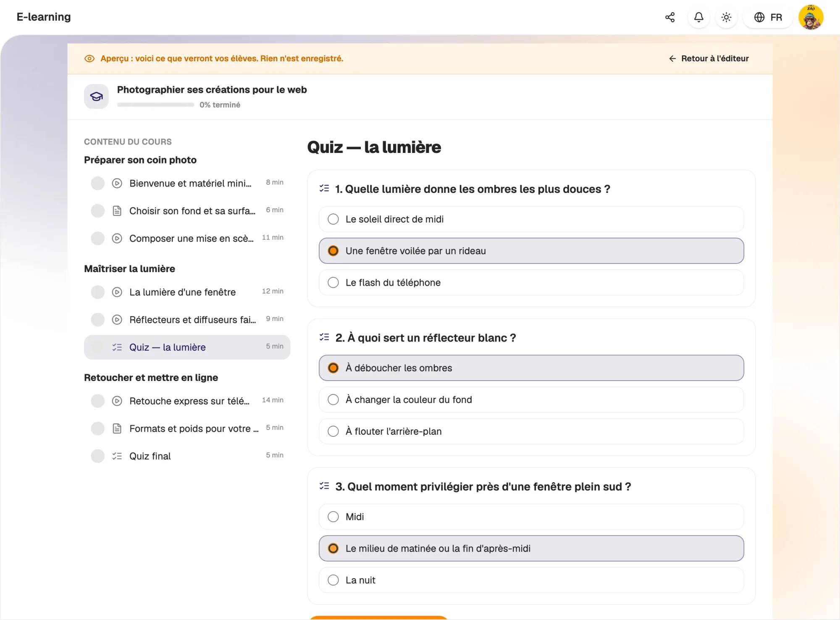
Task: Open the user avatar menu
Action: (x=811, y=17)
